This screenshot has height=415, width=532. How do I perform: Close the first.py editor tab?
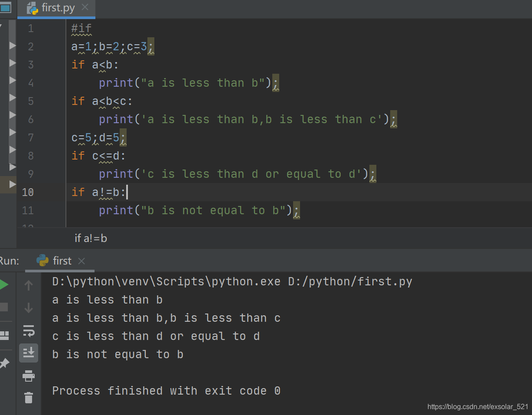pyautogui.click(x=85, y=7)
